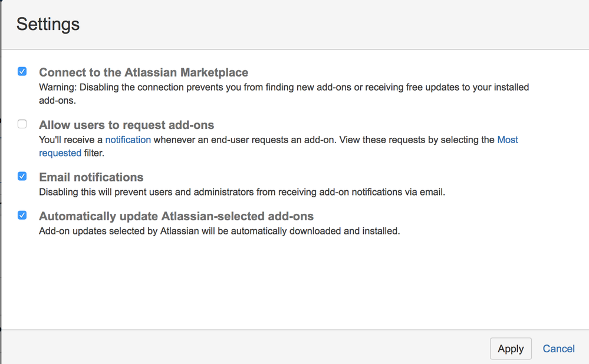Click Automatically update Atlassian-selected add-ons label
Image resolution: width=589 pixels, height=364 pixels.
(x=176, y=216)
